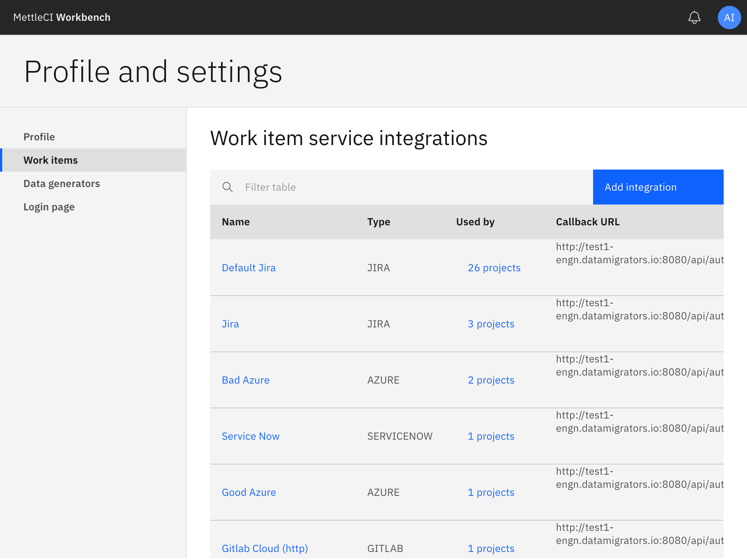
Task: Open the Gitlab Cloud (http) integration
Action: (x=264, y=548)
